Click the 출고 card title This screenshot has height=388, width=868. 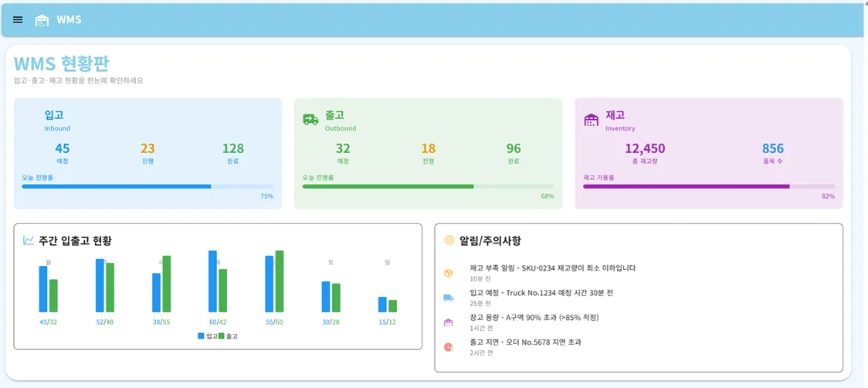pos(335,114)
